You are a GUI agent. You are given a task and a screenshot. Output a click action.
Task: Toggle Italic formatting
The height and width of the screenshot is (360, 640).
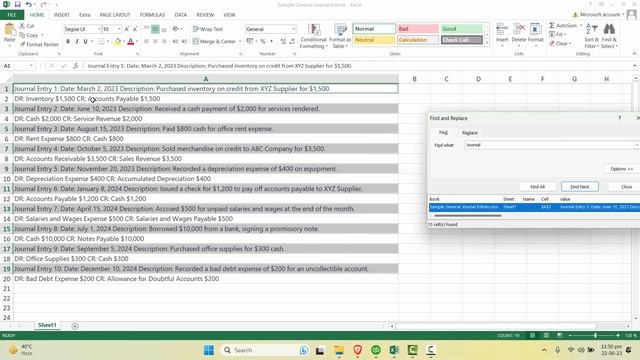tap(76, 41)
